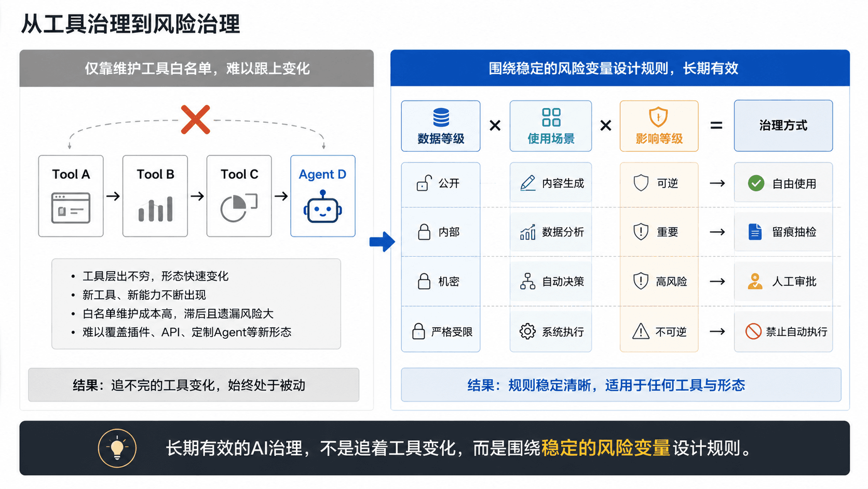The height and width of the screenshot is (489, 868).
Task: Click the 治理方式 header box
Action: 783,126
